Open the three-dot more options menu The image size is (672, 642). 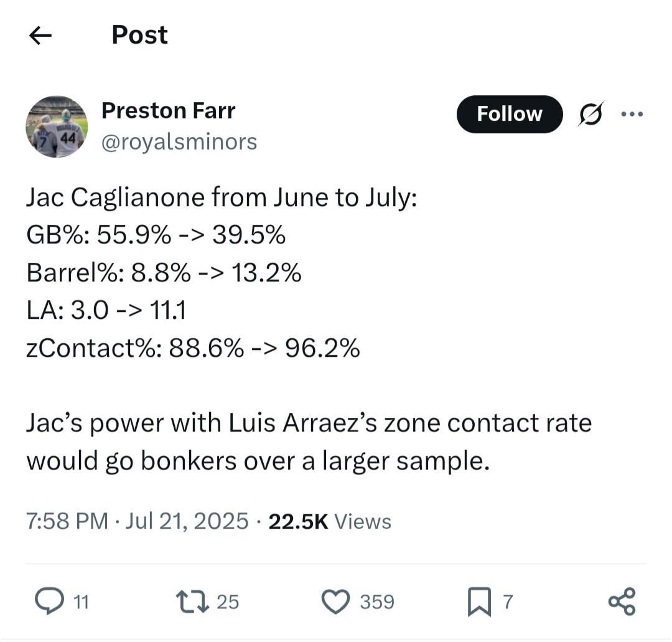632,114
